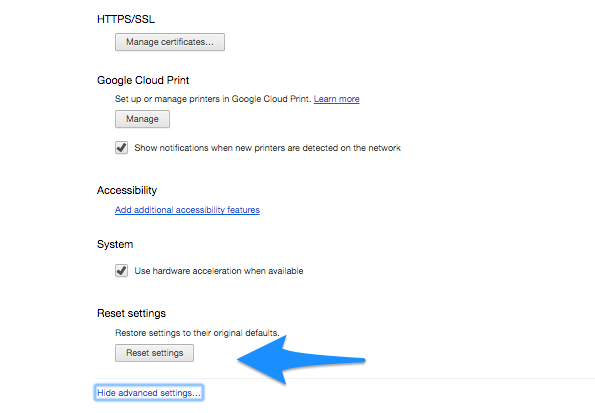Image resolution: width=595 pixels, height=413 pixels.
Task: Click the System section heading
Action: (x=115, y=244)
